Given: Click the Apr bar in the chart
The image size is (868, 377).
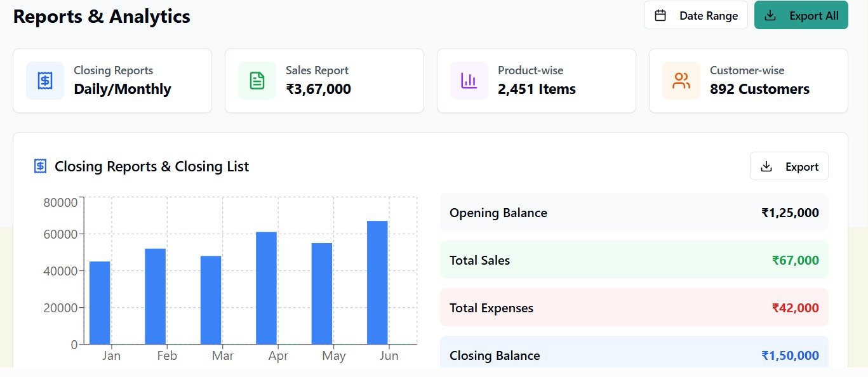Looking at the screenshot, I should point(266,288).
